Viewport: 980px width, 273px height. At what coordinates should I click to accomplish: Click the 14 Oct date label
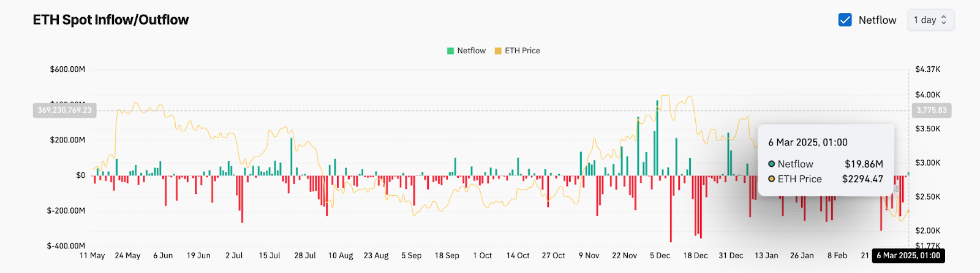click(x=518, y=255)
